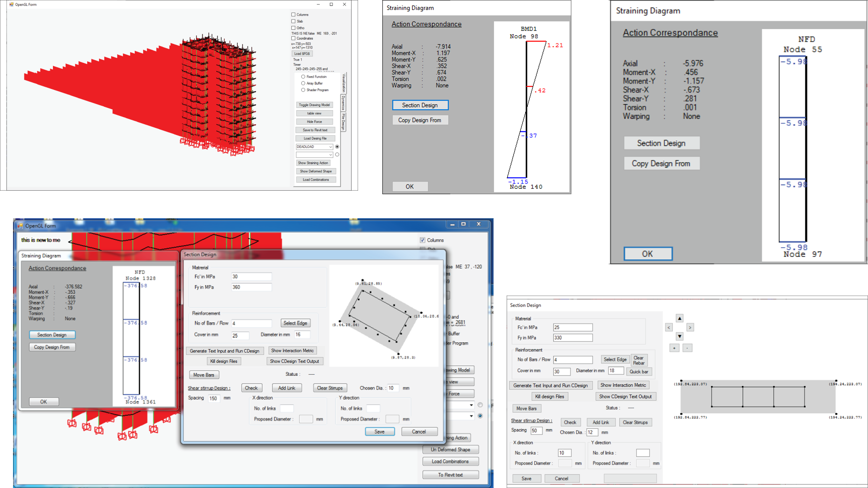This screenshot has width=868, height=488.
Task: Click Save in the Section Design with Cancel beside it on the right
Action: coord(380,432)
